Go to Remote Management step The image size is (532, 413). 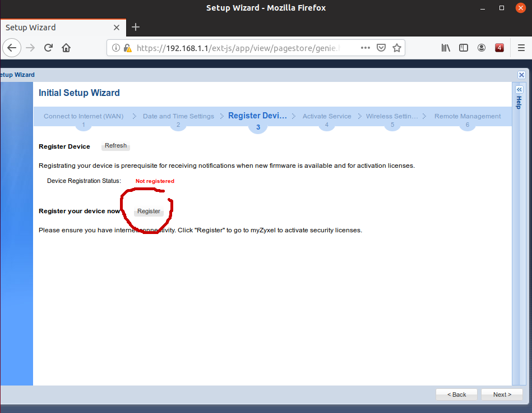point(468,116)
